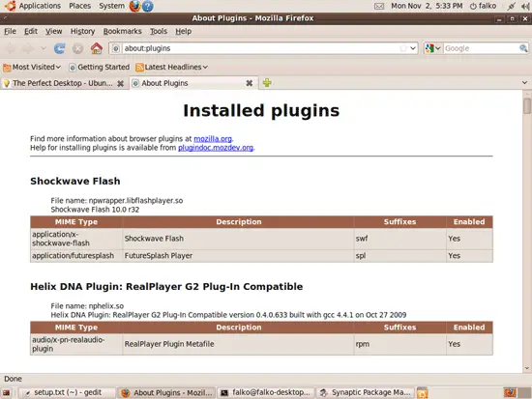Show the URL history dropdown arrow
This screenshot has height=399, width=532.
point(413,48)
